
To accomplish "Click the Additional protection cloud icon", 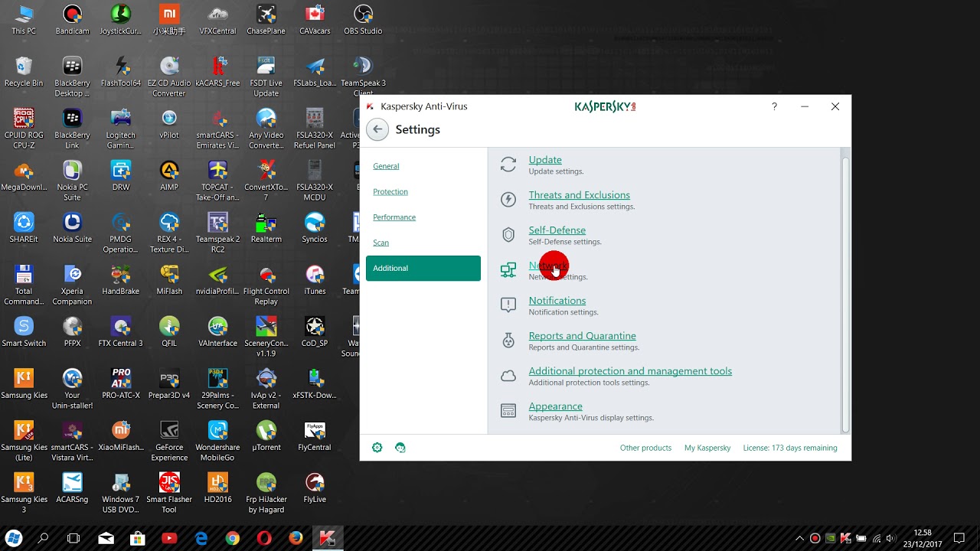I will point(508,376).
